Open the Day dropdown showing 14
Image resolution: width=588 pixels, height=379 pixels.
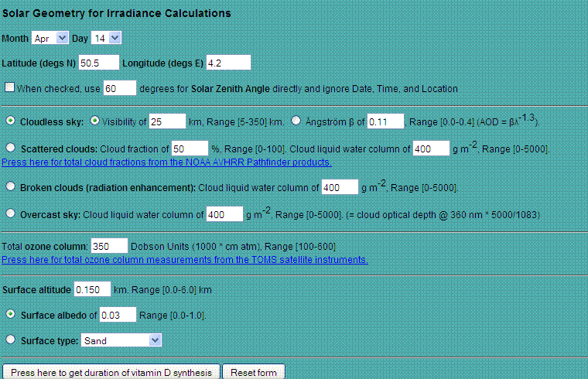point(107,38)
